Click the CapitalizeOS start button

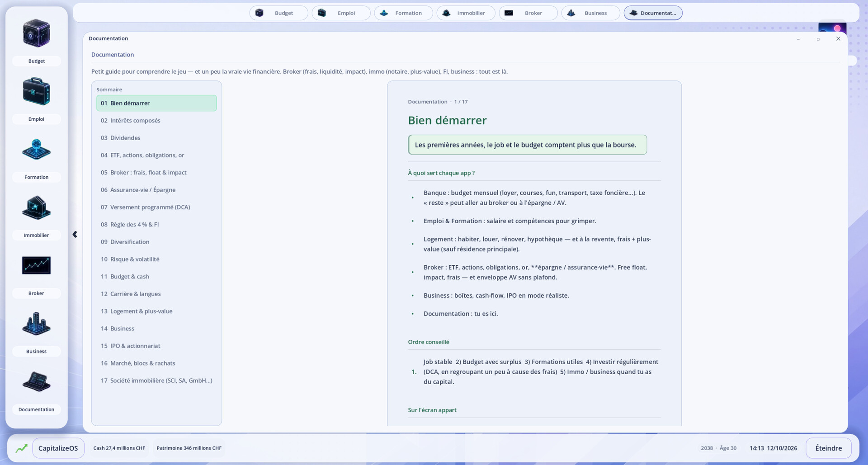[58, 448]
